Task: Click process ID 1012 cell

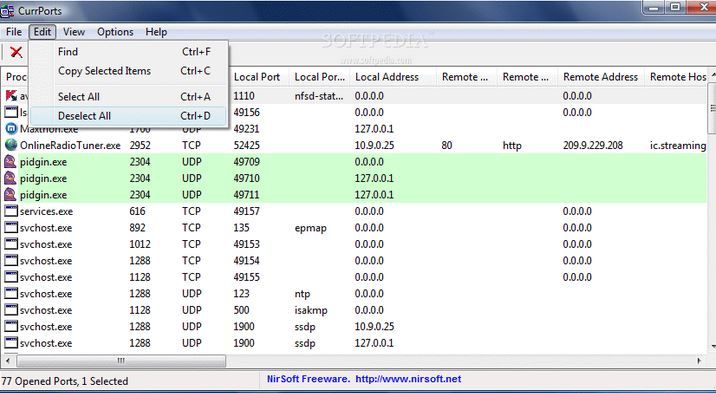Action: tap(140, 244)
